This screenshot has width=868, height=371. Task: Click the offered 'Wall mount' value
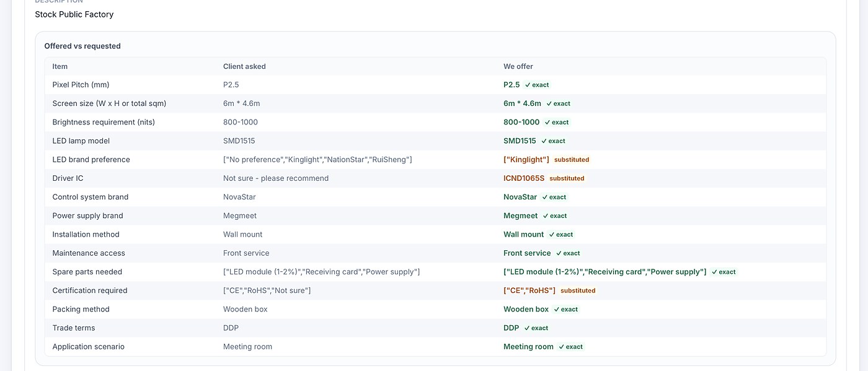click(x=524, y=234)
